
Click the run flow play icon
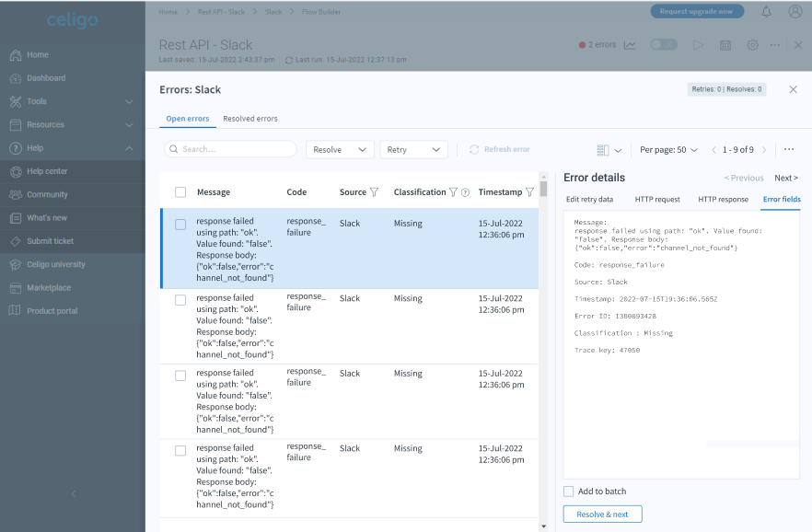(x=698, y=45)
